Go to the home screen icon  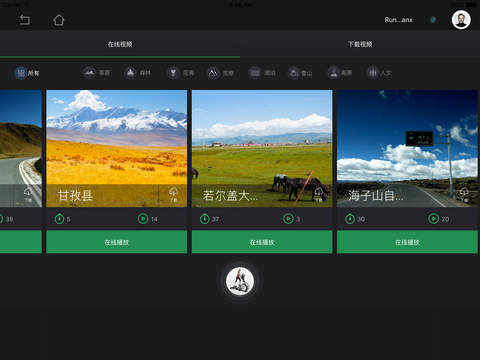tap(59, 20)
